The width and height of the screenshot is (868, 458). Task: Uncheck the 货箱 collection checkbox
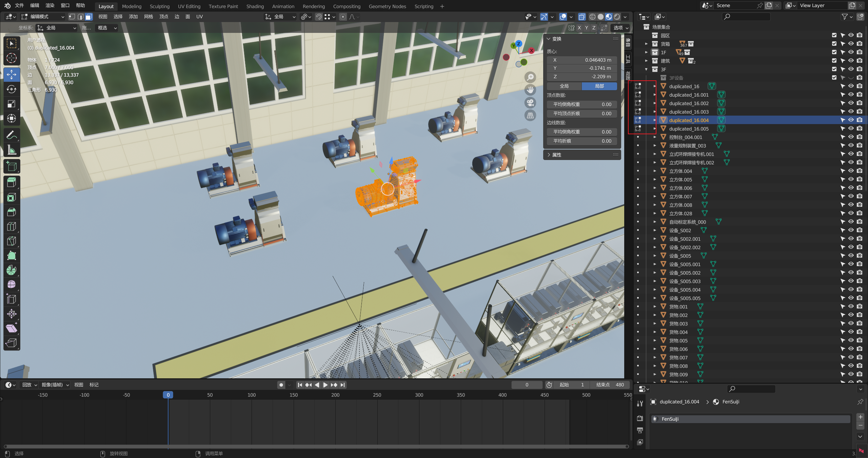click(834, 44)
